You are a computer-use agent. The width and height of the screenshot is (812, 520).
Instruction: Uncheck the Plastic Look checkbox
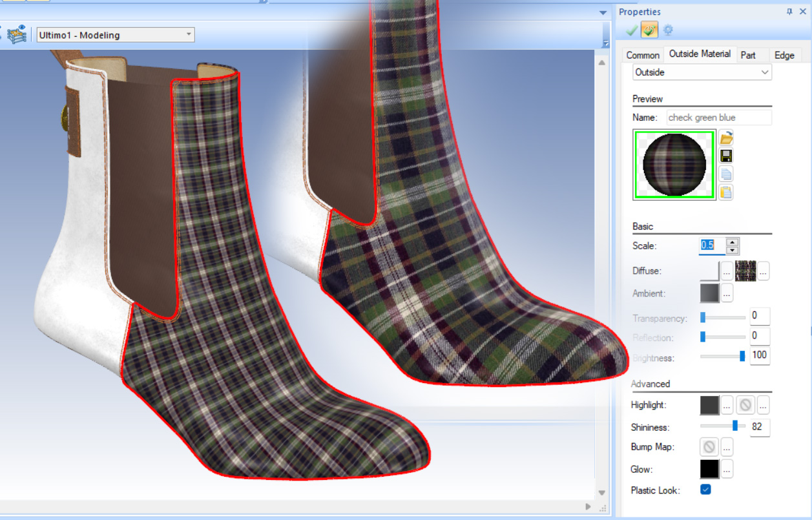(x=705, y=490)
